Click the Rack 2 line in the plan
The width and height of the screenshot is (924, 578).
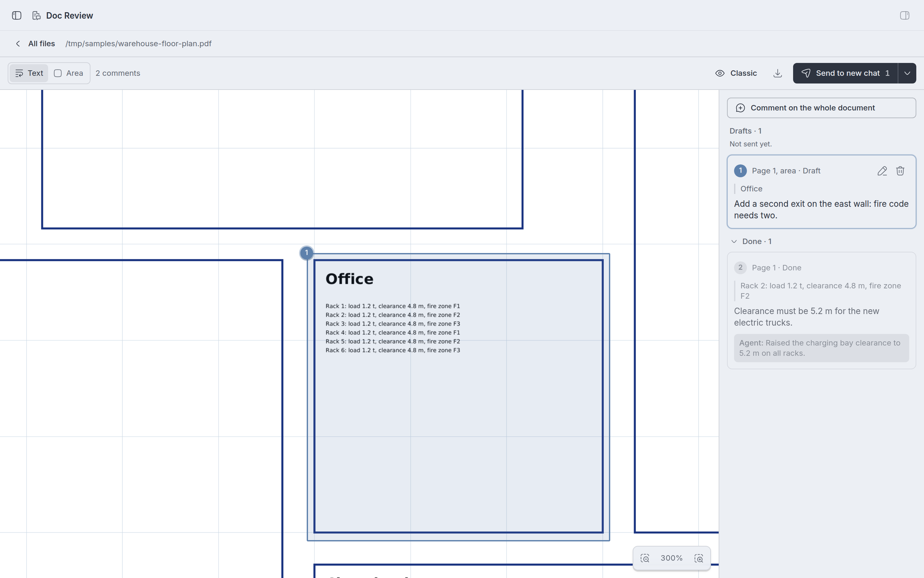pyautogui.click(x=392, y=315)
